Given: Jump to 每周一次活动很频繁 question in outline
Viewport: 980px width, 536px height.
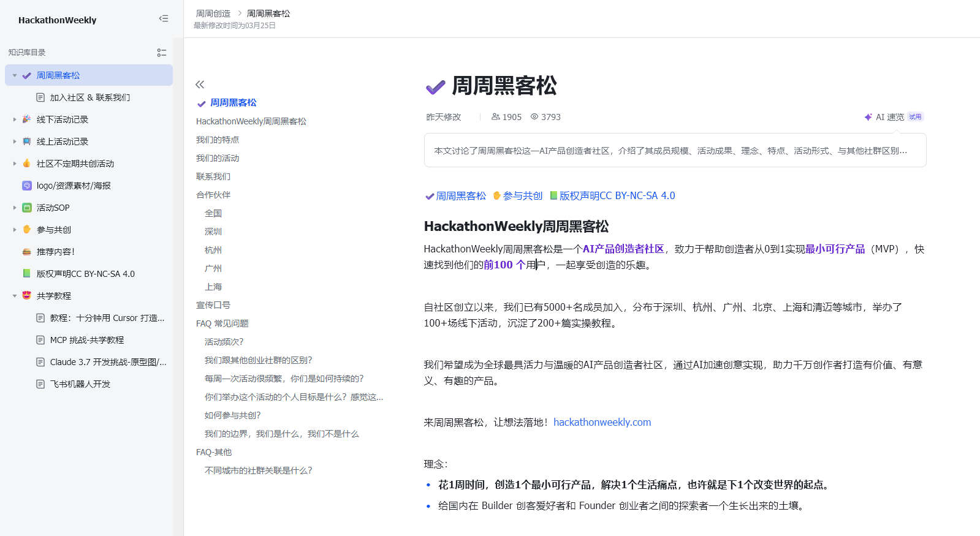Looking at the screenshot, I should click(284, 379).
